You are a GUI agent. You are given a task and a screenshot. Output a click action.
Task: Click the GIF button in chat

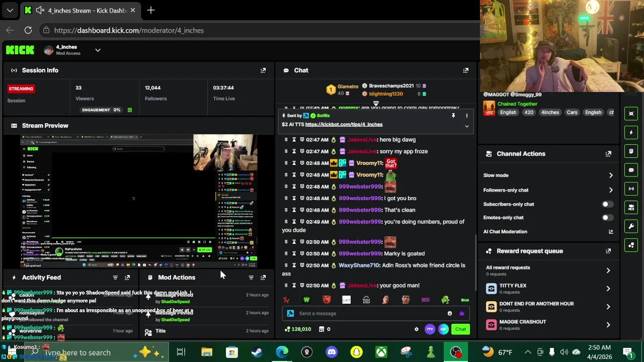pos(443,329)
